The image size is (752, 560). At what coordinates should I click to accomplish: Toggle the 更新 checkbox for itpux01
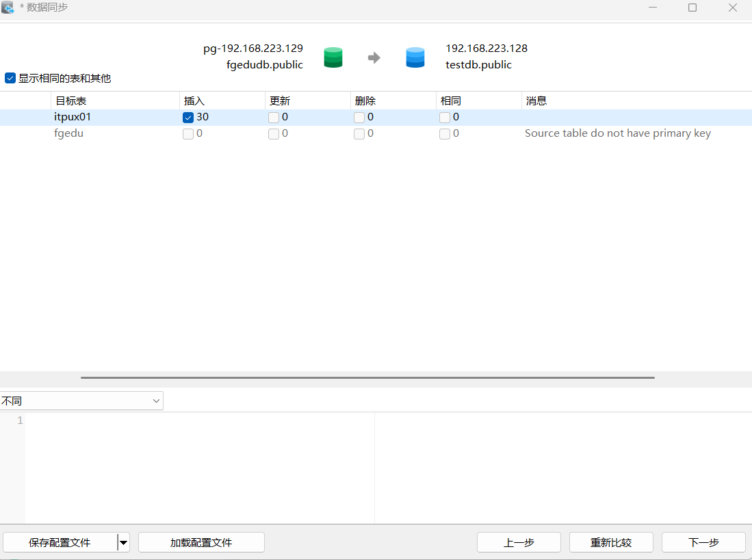[x=274, y=118]
